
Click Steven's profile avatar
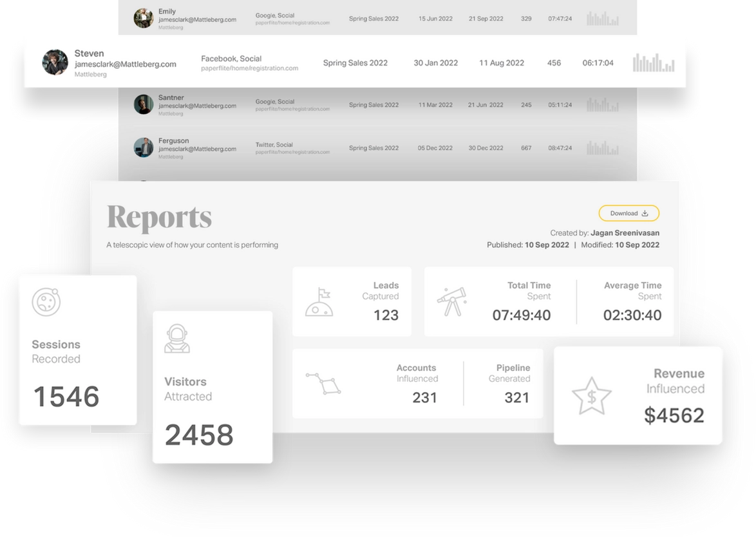(x=55, y=62)
